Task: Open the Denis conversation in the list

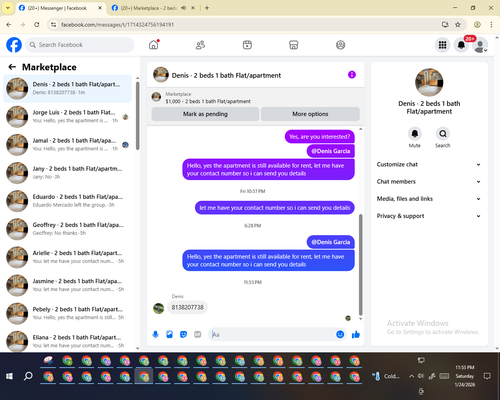Action: tap(67, 88)
